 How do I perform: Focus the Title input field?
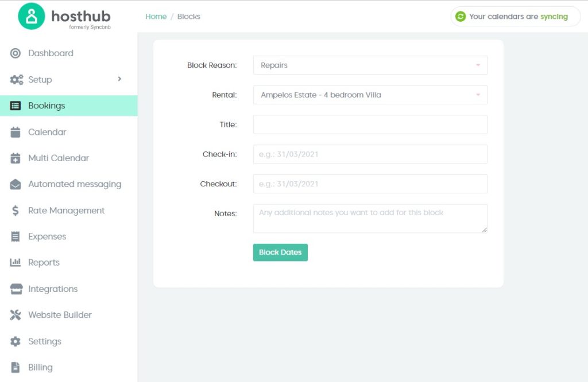(x=370, y=124)
